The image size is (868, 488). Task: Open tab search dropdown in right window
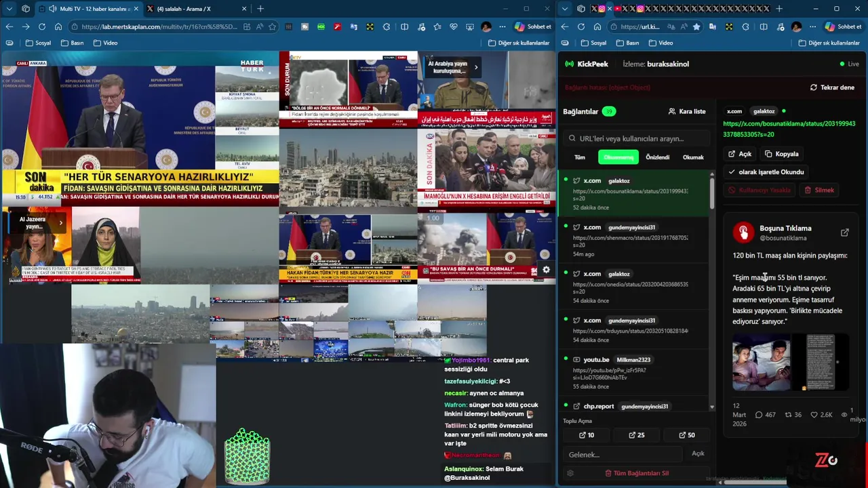tap(564, 9)
